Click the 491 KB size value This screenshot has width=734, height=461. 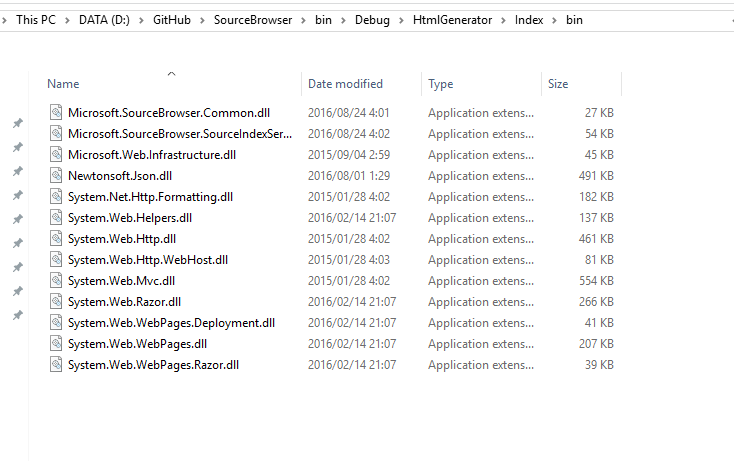[596, 176]
